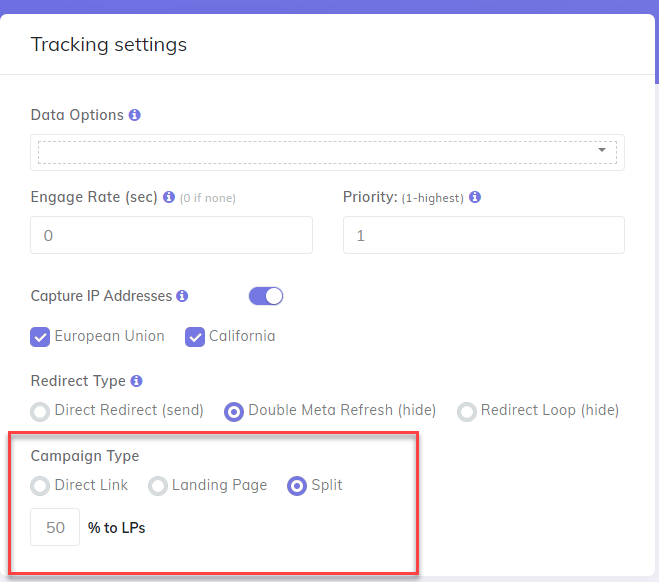Screen dimensions: 659x582
Task: Click the Redirect Type info icon
Action: point(136,381)
